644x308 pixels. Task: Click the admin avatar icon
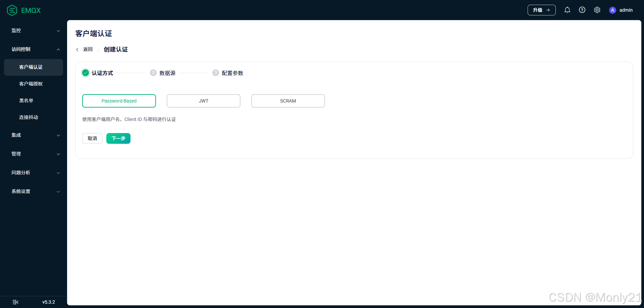612,10
